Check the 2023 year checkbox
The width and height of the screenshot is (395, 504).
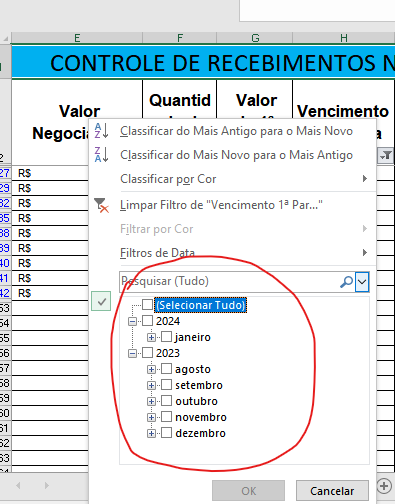coord(147,353)
